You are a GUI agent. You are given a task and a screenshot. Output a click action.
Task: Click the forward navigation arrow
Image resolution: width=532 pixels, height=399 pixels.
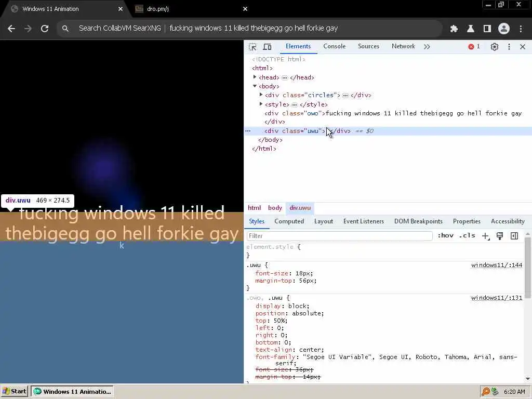(x=28, y=29)
